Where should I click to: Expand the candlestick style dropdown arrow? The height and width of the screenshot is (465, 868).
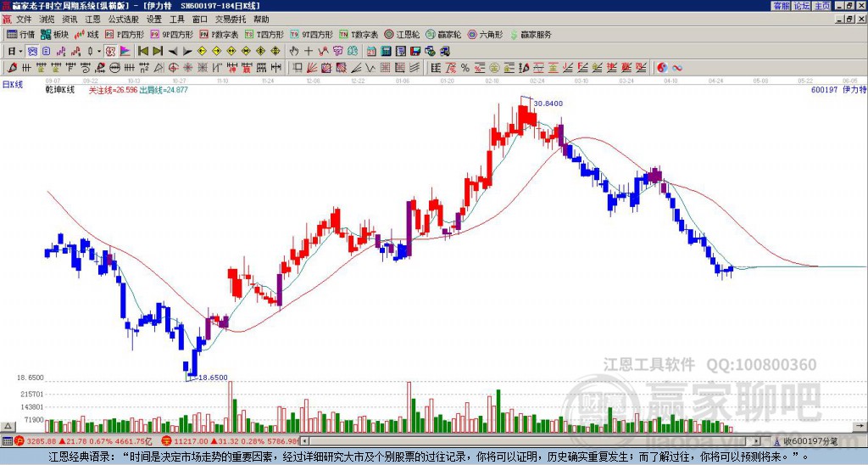pyautogui.click(x=99, y=52)
